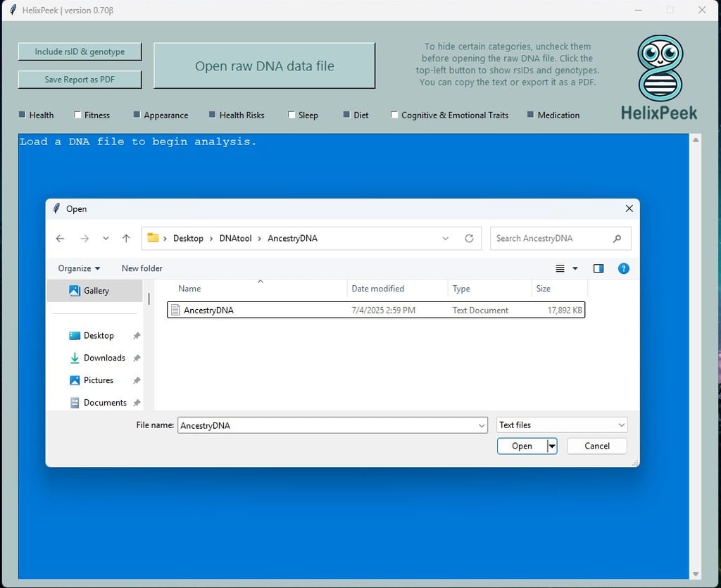Image resolution: width=721 pixels, height=588 pixels.
Task: Navigate to Desktop in breadcrumb path
Action: tap(188, 238)
